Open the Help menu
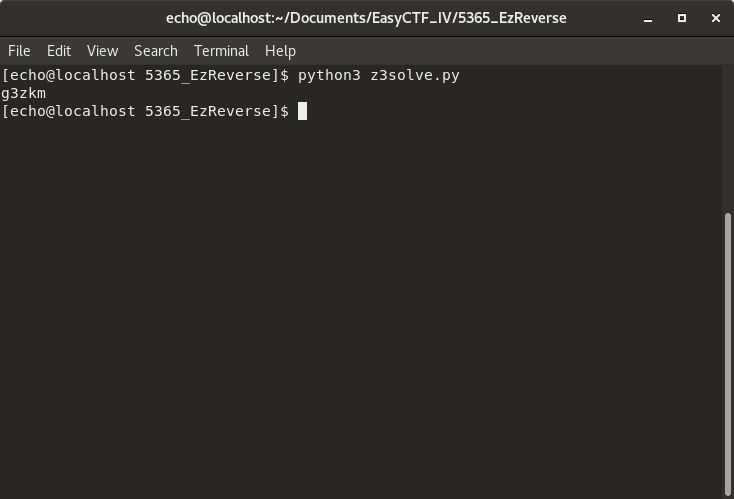The image size is (734, 499). pyautogui.click(x=280, y=51)
